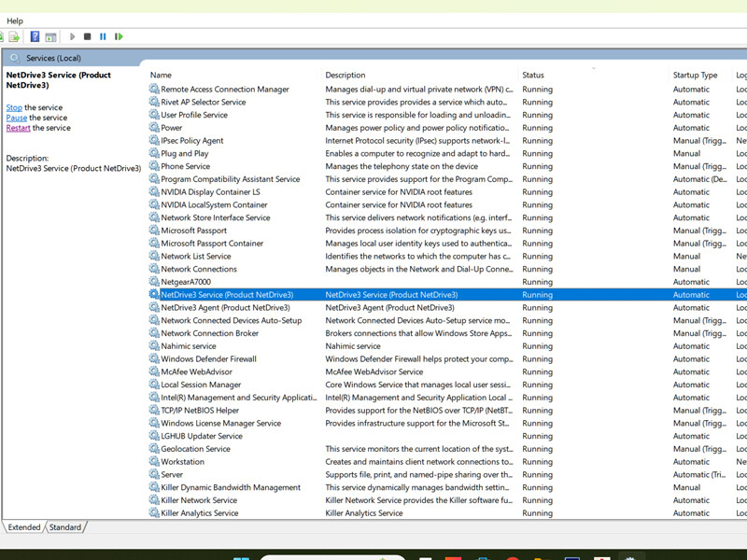This screenshot has height=560, width=747.
Task: Select Intel(R) Management and Security Application service
Action: (239, 398)
